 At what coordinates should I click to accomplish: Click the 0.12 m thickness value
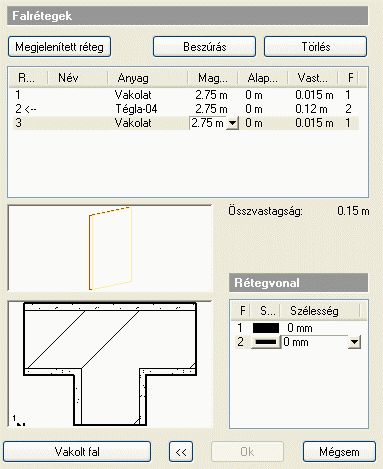[x=311, y=109]
